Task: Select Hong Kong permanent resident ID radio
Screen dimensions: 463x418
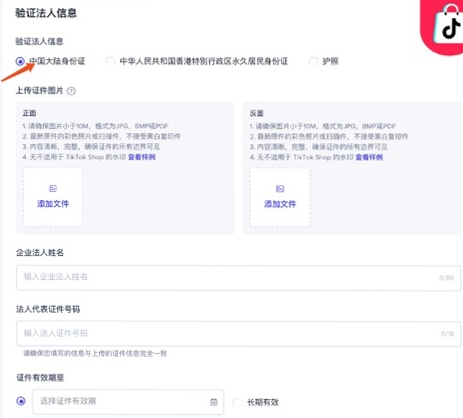Action: [x=110, y=61]
